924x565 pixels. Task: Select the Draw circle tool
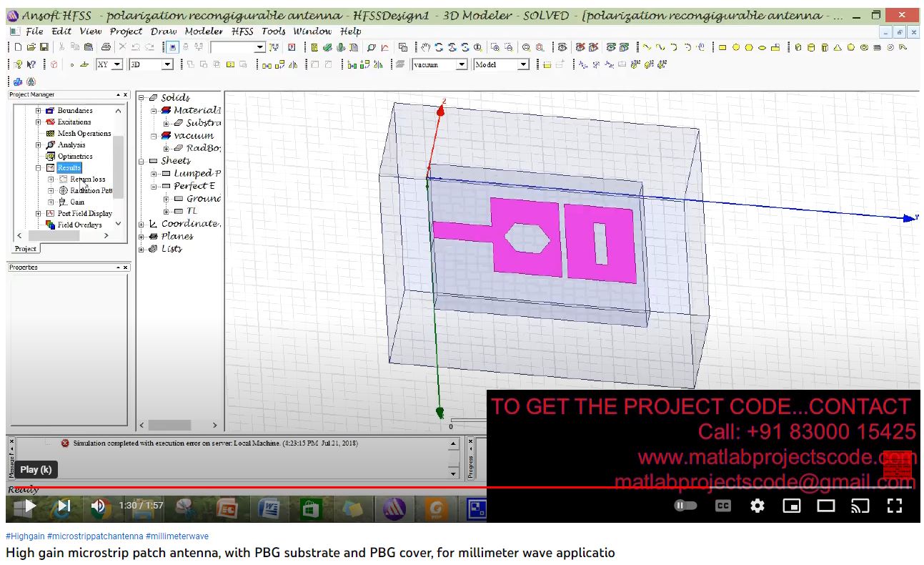tap(735, 47)
